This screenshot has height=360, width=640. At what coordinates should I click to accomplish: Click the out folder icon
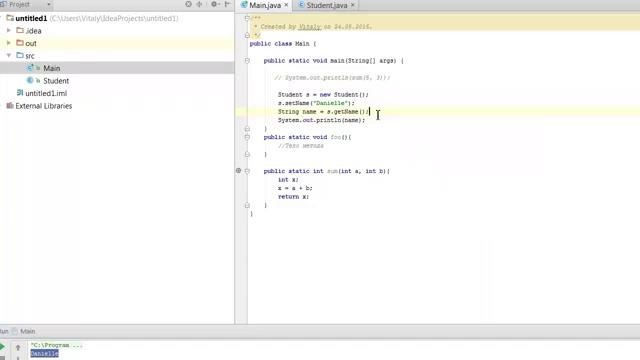pos(20,43)
